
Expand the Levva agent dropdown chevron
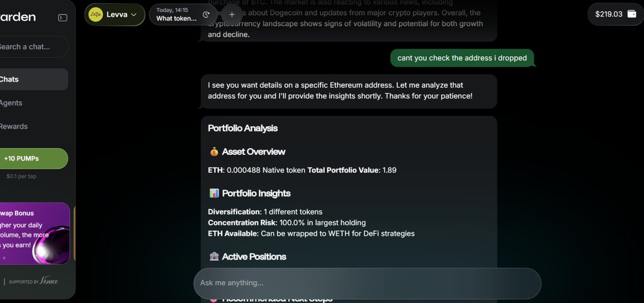click(x=134, y=14)
